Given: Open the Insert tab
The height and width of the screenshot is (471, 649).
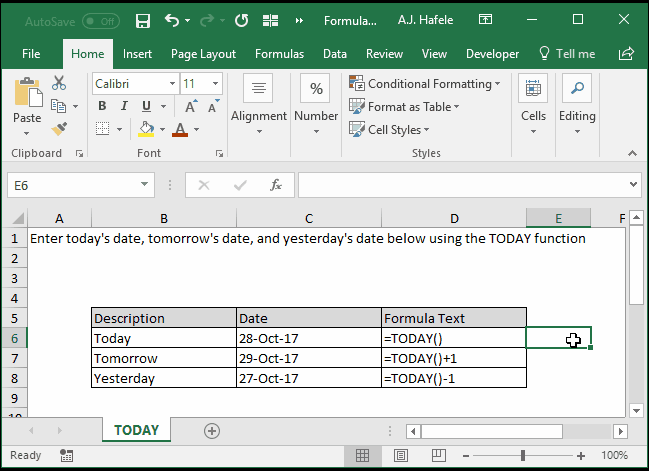Looking at the screenshot, I should pos(137,54).
